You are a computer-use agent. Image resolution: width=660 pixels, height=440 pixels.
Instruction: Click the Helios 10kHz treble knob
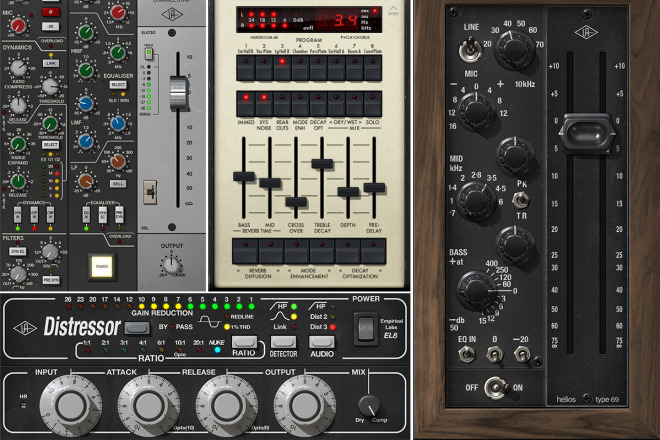[476, 110]
